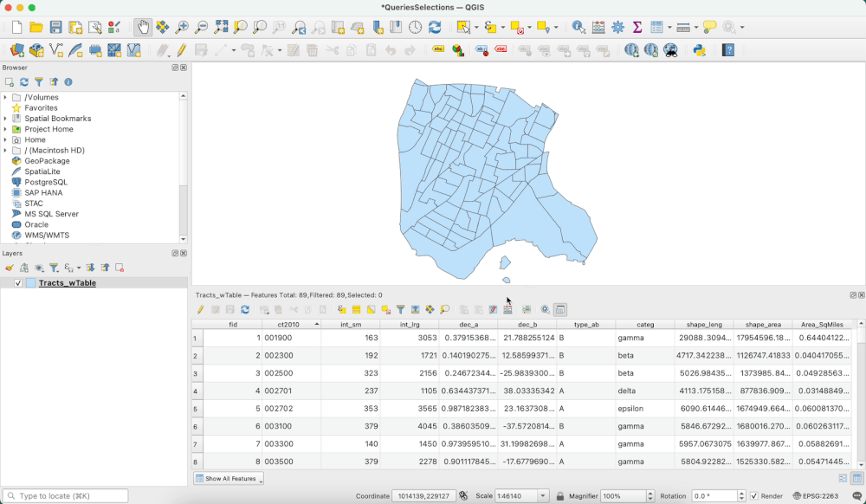
Task: Toggle editing pencil in attribute table toolbar
Action: (201, 310)
